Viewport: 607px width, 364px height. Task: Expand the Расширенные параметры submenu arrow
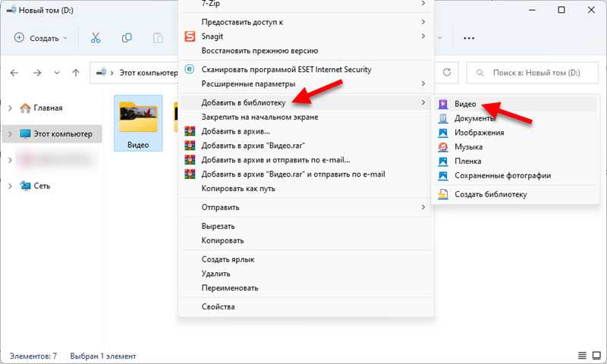tap(423, 83)
